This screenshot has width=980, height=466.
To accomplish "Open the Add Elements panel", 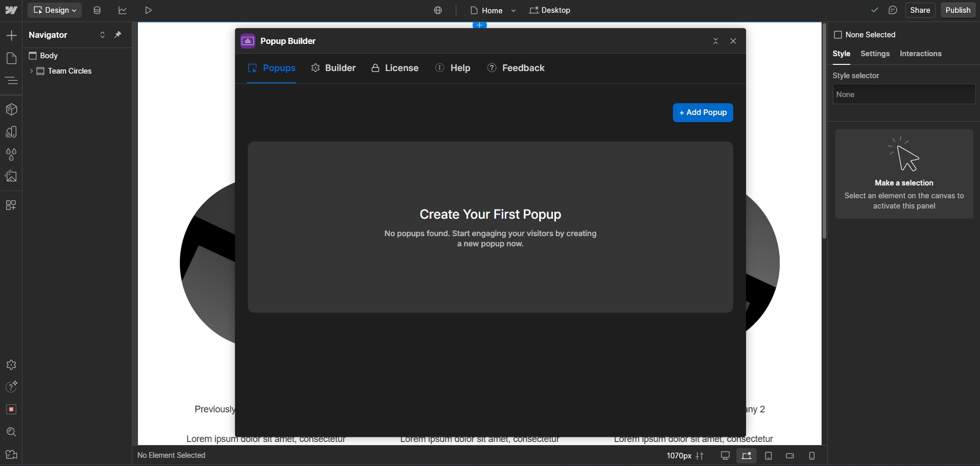I will [11, 35].
